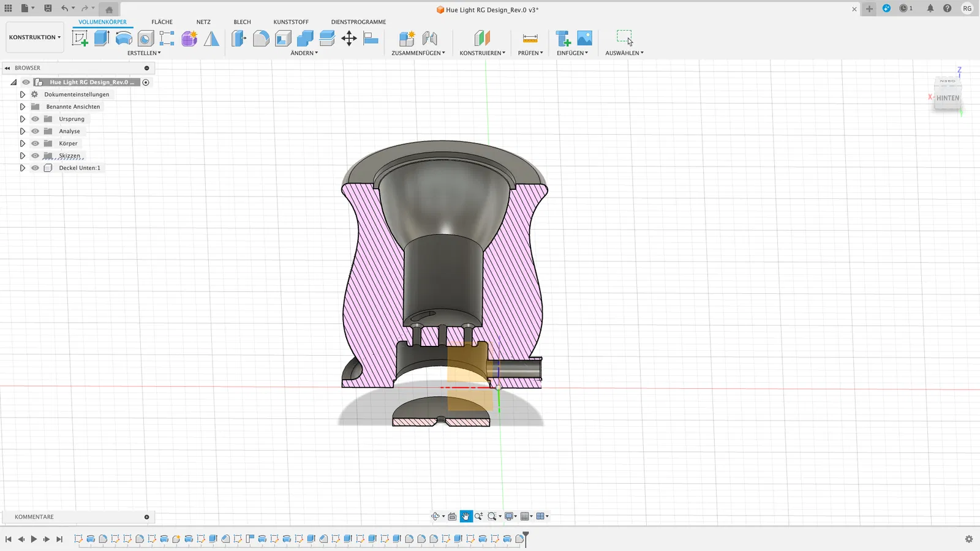Expand the Benannte Ansichten folder
This screenshot has height=551, width=980.
tap(23, 107)
